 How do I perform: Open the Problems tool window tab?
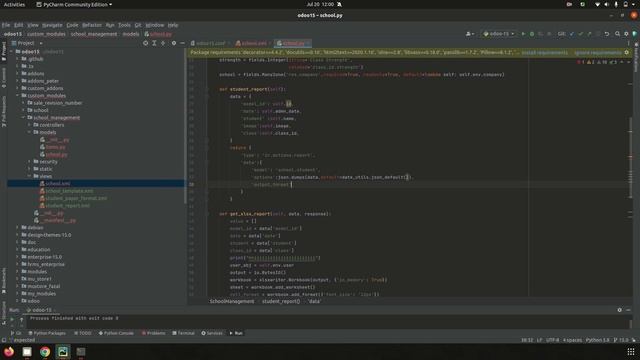(153, 333)
